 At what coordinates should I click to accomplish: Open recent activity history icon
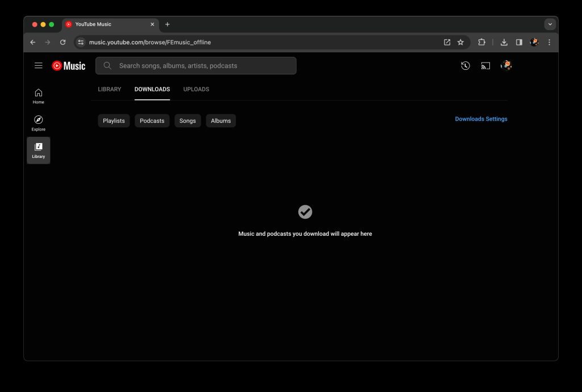click(x=465, y=66)
